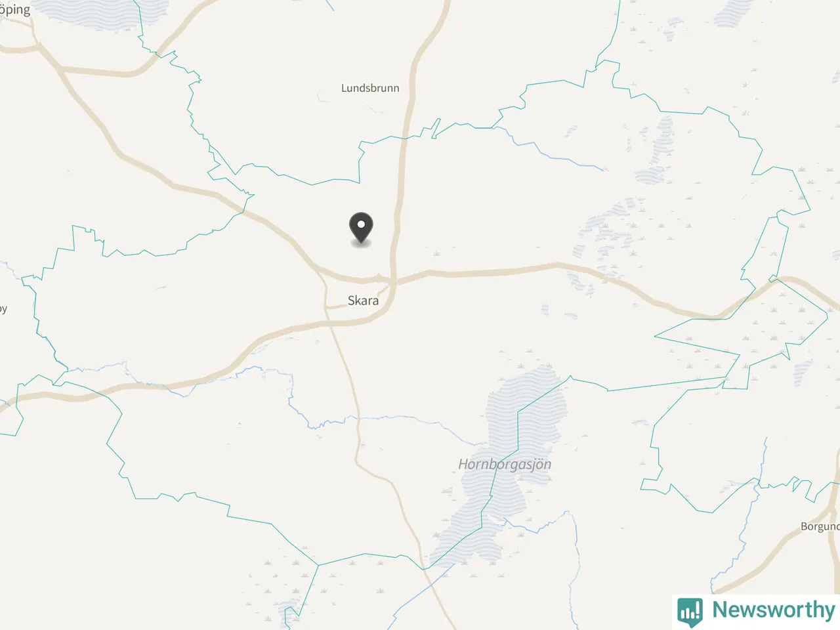Click the partial "öping" label in the top-left
This screenshot has height=630, width=840.
click(x=15, y=10)
